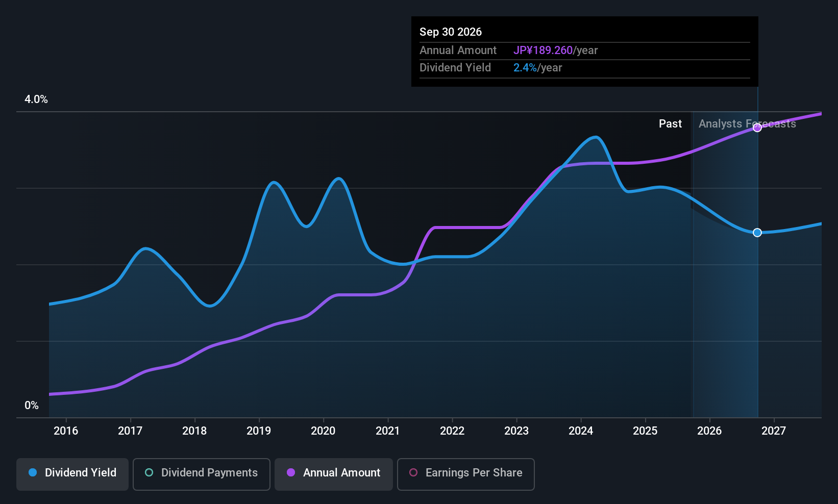Image resolution: width=838 pixels, height=504 pixels.
Task: Click the 2016 x-axis label
Action: pyautogui.click(x=66, y=431)
